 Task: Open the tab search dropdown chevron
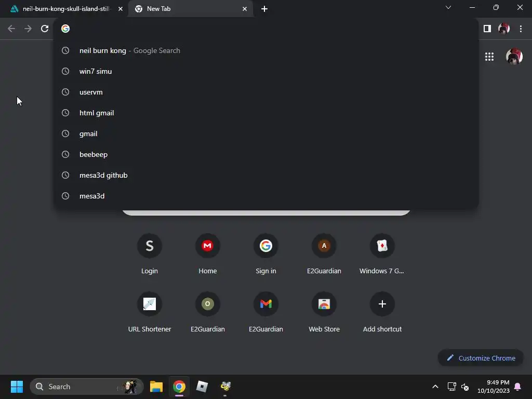448,7
